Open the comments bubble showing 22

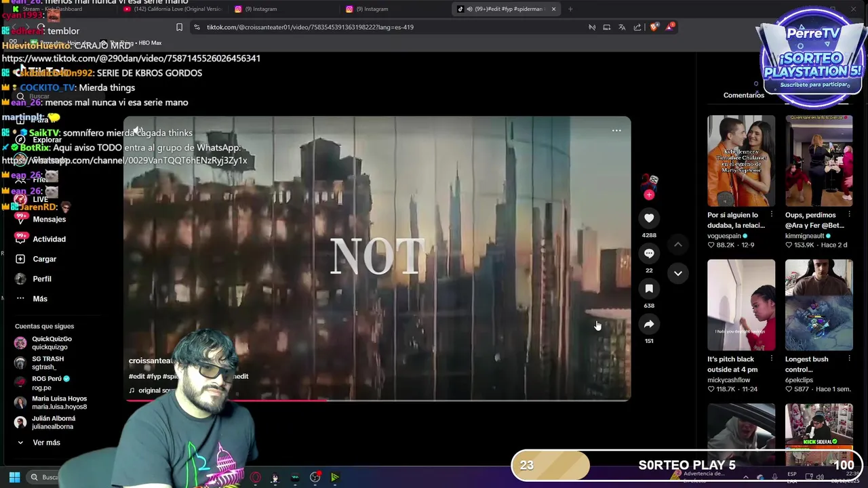pyautogui.click(x=649, y=253)
